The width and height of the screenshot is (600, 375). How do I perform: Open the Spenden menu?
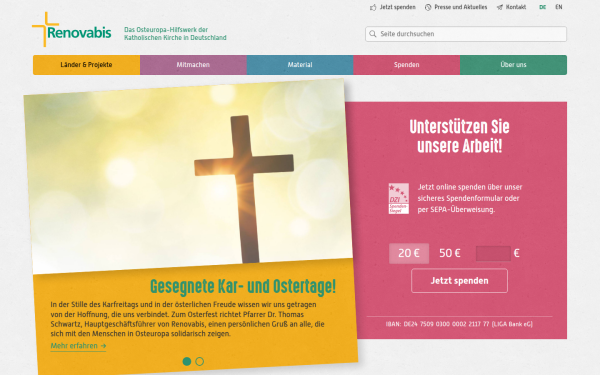406,65
